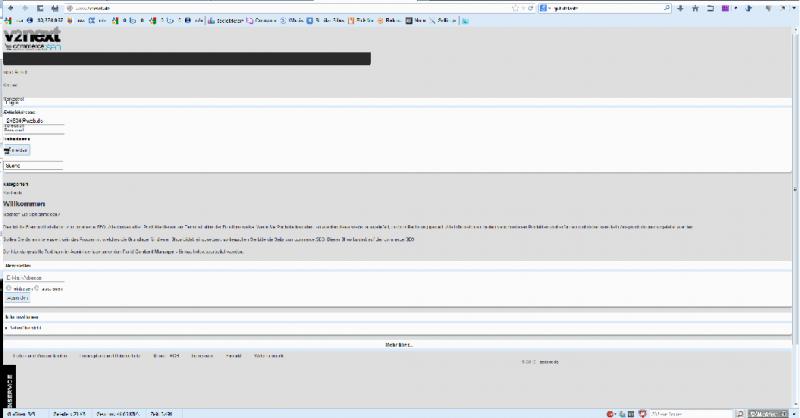Screen dimensions: 800x418
Task: Expand the "Mehr über..." footer section
Action: pos(399,344)
